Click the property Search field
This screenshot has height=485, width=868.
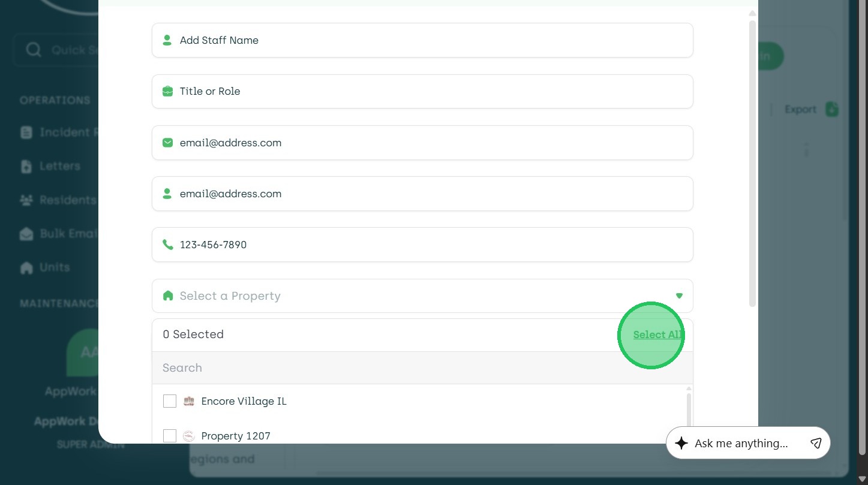(x=422, y=368)
